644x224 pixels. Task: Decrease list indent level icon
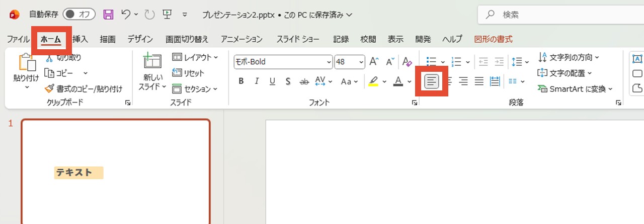tap(484, 62)
